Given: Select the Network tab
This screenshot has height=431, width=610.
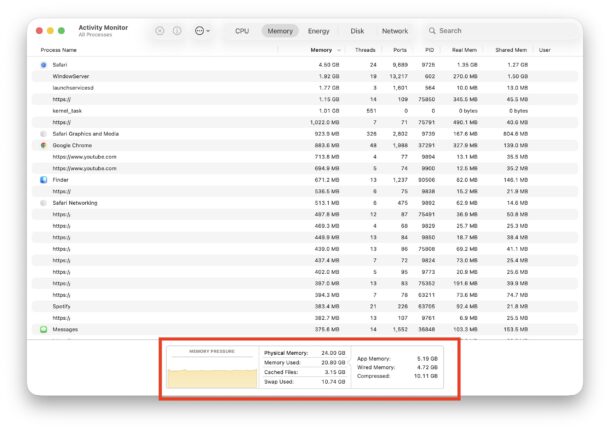Looking at the screenshot, I should [x=395, y=31].
